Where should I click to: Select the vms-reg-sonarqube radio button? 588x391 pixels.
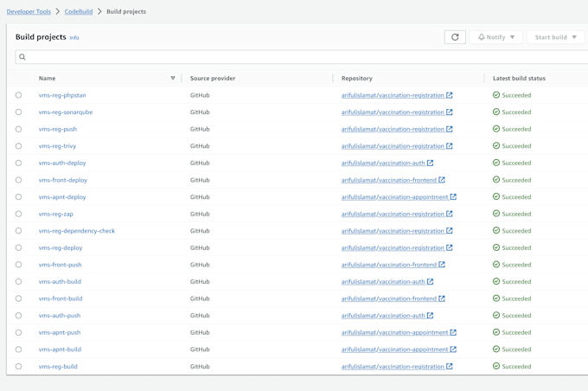pyautogui.click(x=18, y=112)
